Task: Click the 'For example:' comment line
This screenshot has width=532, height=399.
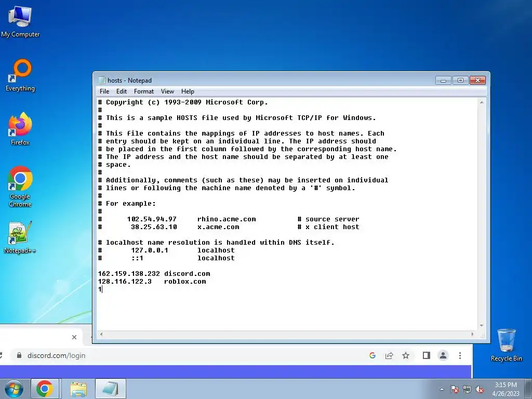Action: [x=127, y=203]
